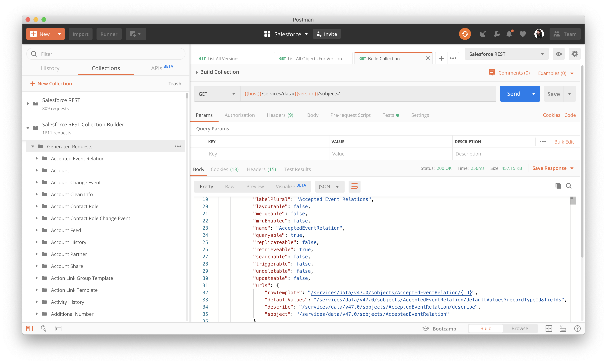This screenshot has height=364, width=607.
Task: Select Raw response view
Action: tap(229, 186)
